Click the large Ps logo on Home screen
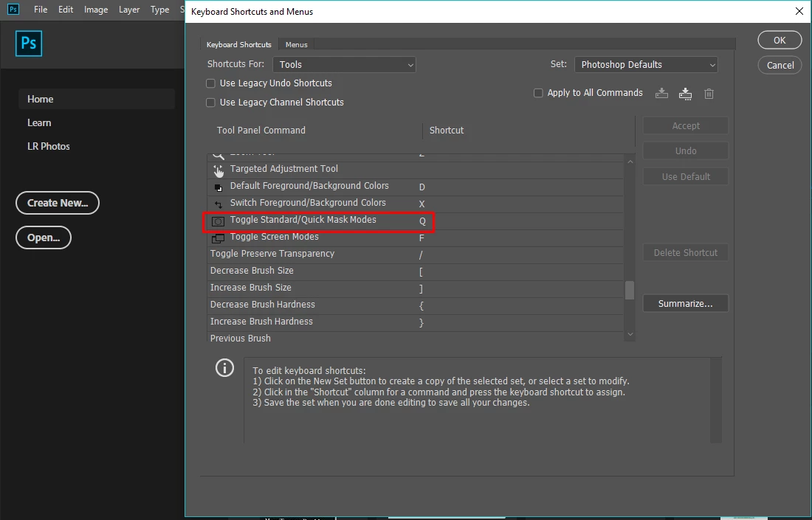The width and height of the screenshot is (812, 520). point(29,44)
